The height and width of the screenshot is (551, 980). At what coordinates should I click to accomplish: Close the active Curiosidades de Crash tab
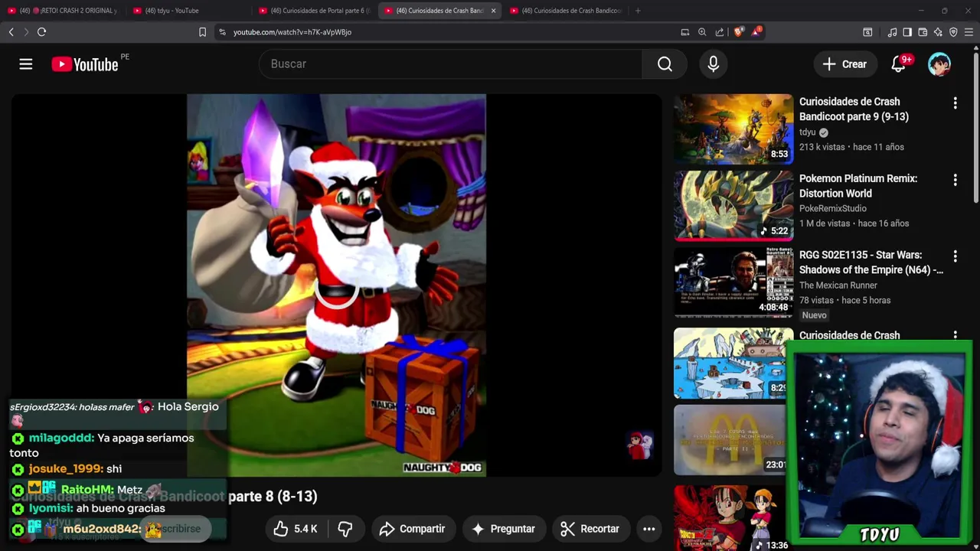coord(493,11)
